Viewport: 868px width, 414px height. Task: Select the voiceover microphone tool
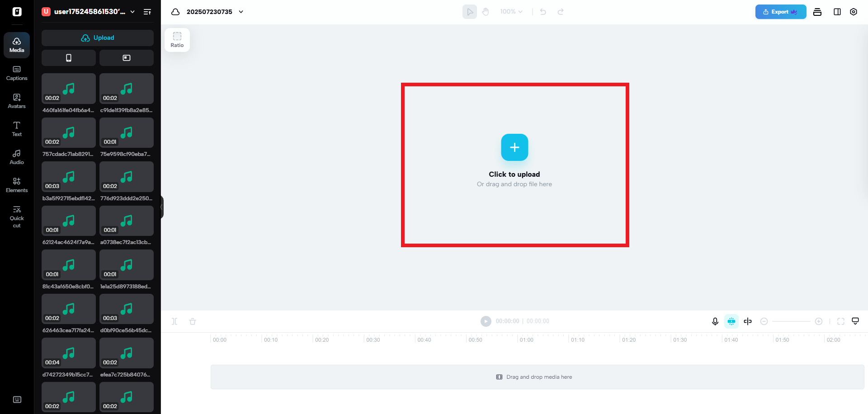(715, 321)
